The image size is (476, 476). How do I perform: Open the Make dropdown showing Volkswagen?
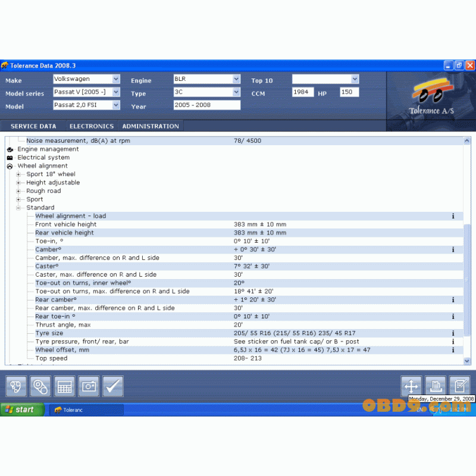pos(116,79)
